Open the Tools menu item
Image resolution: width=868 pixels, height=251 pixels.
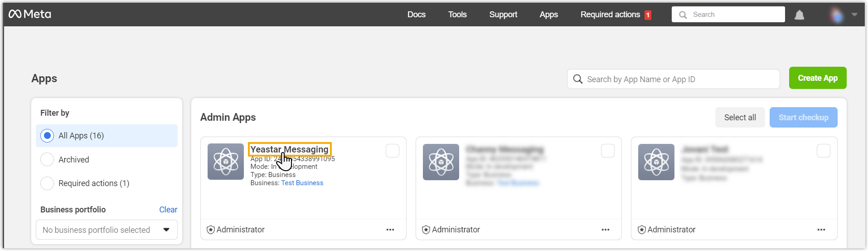(457, 15)
